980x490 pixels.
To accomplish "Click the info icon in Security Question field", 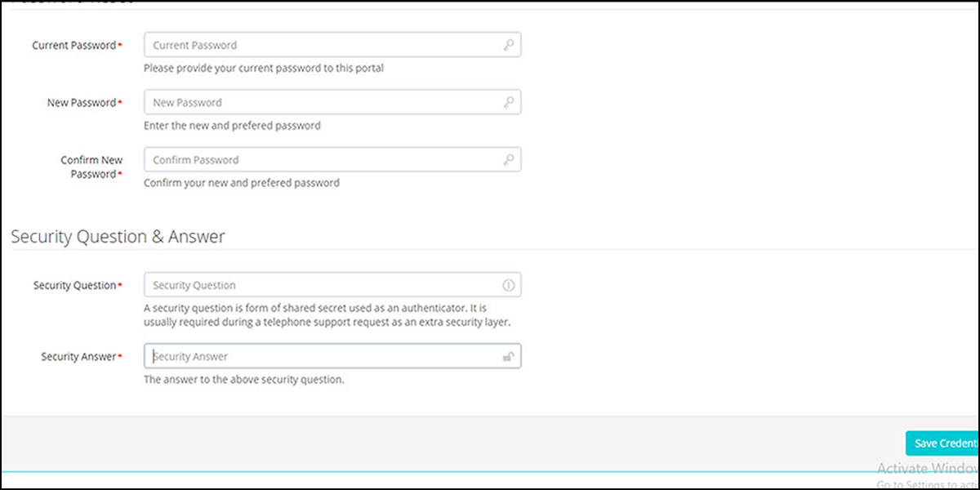I will (508, 286).
